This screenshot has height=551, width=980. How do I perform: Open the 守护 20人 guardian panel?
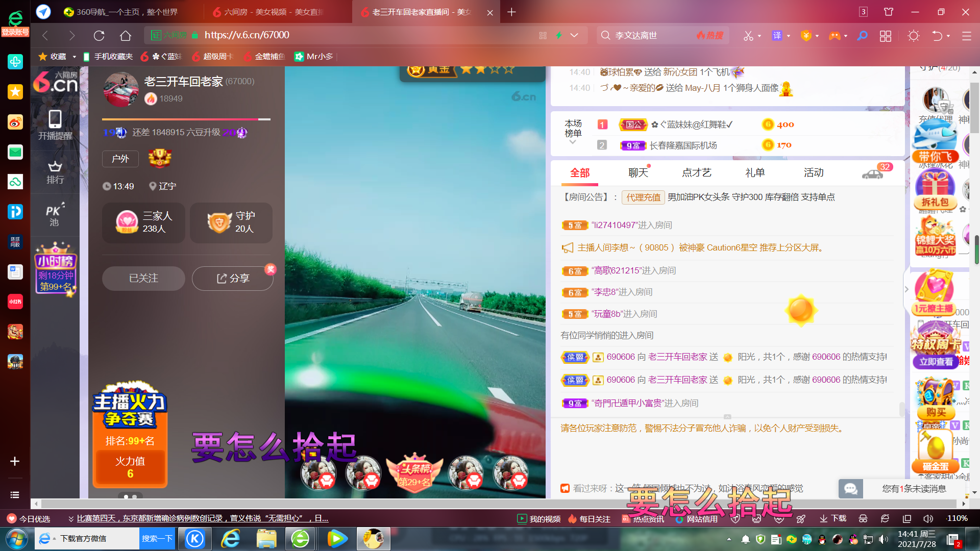[231, 222]
